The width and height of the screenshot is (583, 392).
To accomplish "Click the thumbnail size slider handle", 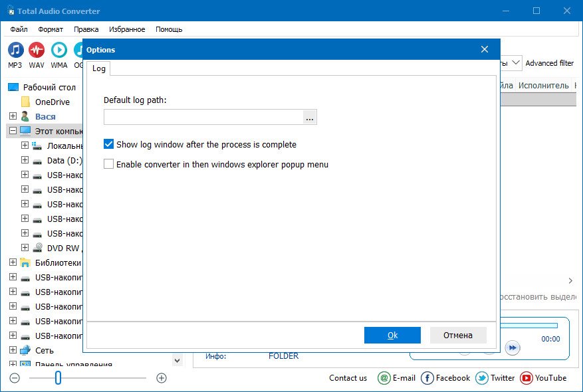I will (x=58, y=378).
